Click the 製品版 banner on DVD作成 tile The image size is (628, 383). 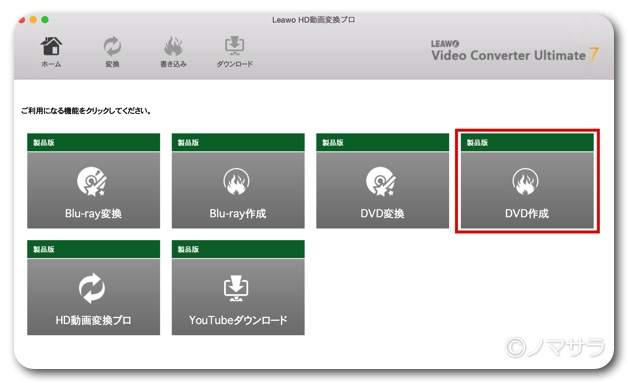(x=527, y=142)
